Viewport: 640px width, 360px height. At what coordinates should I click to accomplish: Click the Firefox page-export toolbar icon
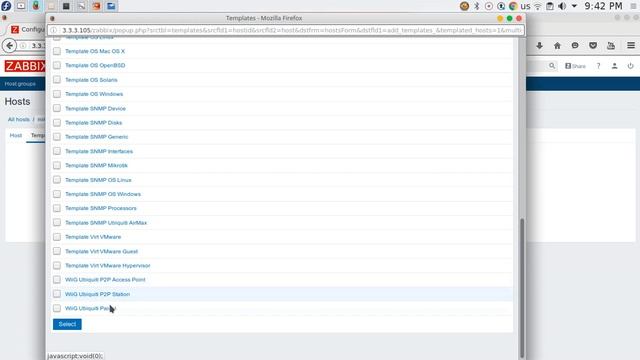611,46
